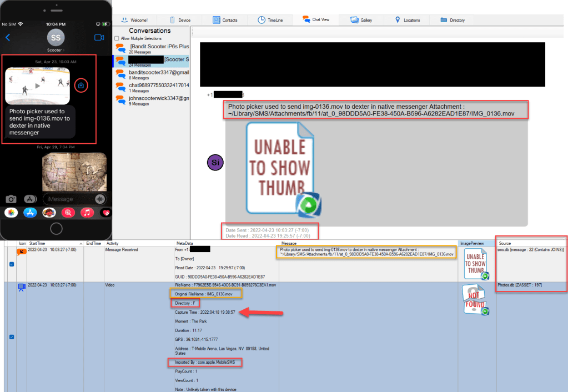Click the iMessage text input field
Viewport: 568px width, 392px height.
click(x=66, y=199)
